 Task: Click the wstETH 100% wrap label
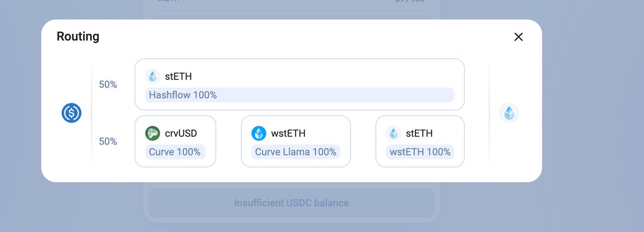coord(420,152)
